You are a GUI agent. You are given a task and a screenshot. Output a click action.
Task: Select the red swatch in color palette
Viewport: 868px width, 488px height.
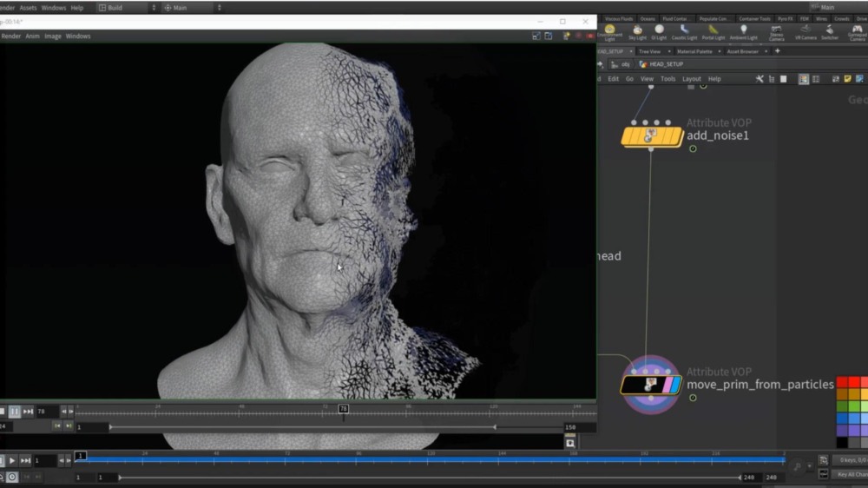(842, 382)
